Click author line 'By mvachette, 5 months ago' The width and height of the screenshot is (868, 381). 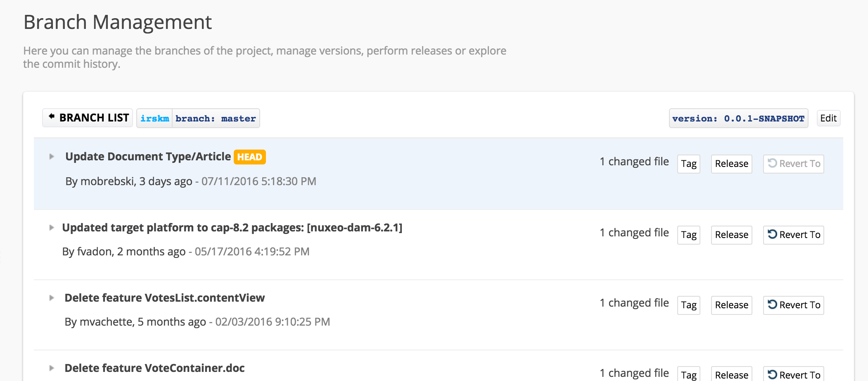[135, 322]
